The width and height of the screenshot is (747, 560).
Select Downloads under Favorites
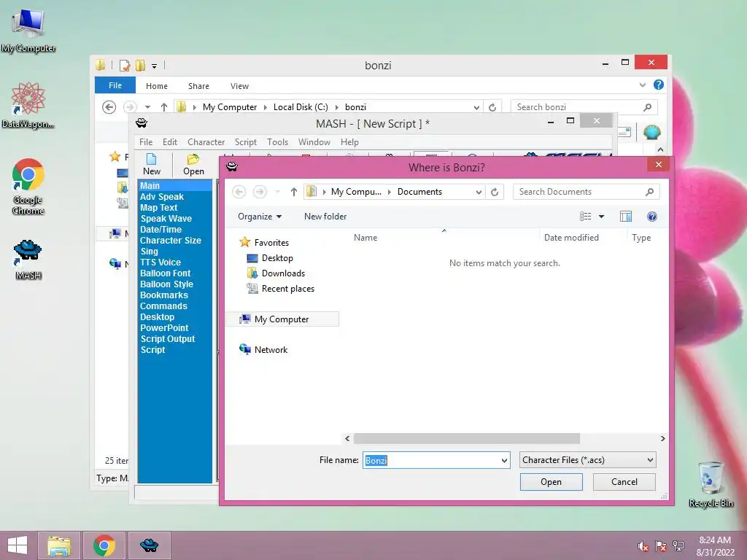point(282,273)
